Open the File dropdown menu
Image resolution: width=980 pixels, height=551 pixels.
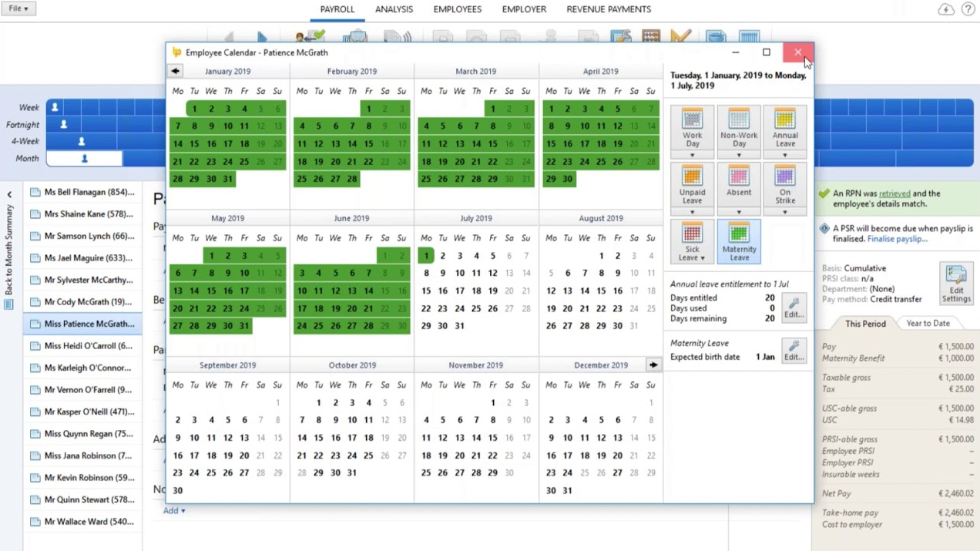[18, 8]
